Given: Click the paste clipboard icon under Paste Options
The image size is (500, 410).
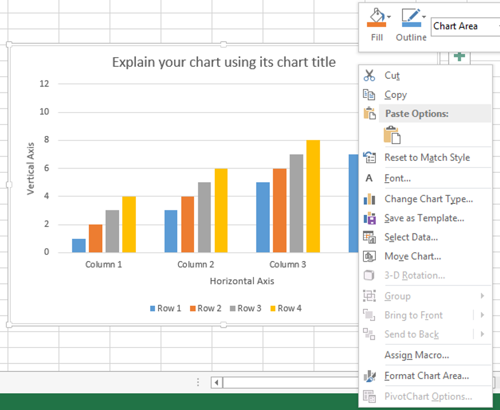Looking at the screenshot, I should tap(392, 135).
